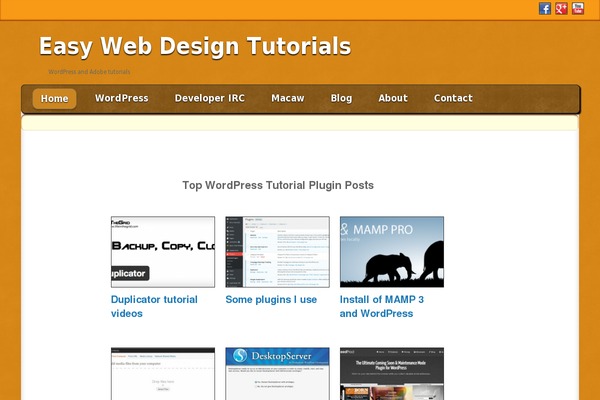Open Install of MAMP 3 and WordPress link

[x=382, y=306]
